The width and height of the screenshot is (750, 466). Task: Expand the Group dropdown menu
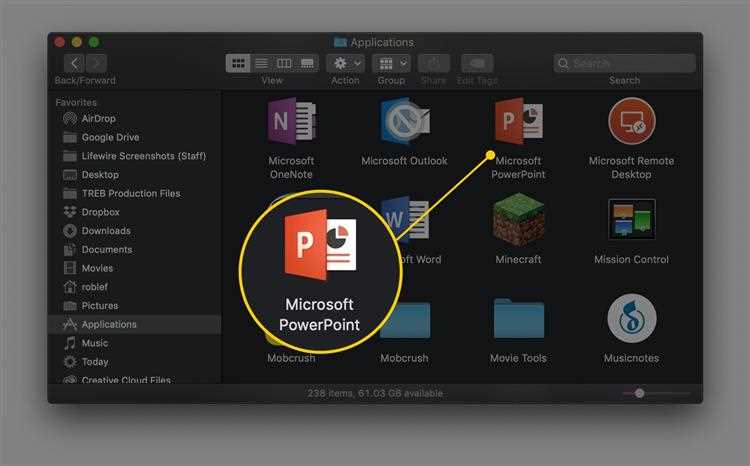[x=391, y=63]
